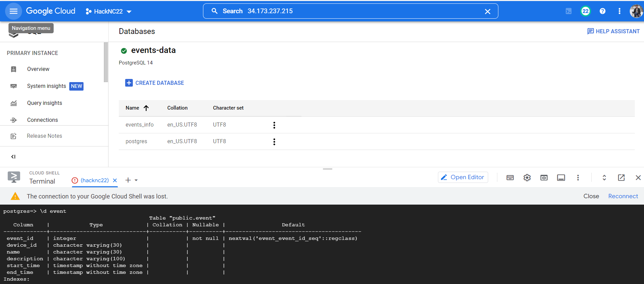The width and height of the screenshot is (644, 284).
Task: Open terminal settings gear icon
Action: [527, 177]
